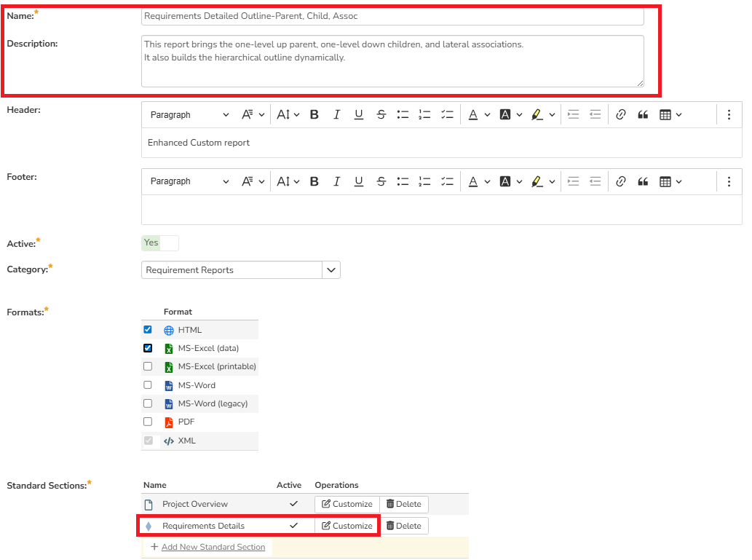
Task: Insert numbered list in the Footer editor
Action: coord(424,181)
